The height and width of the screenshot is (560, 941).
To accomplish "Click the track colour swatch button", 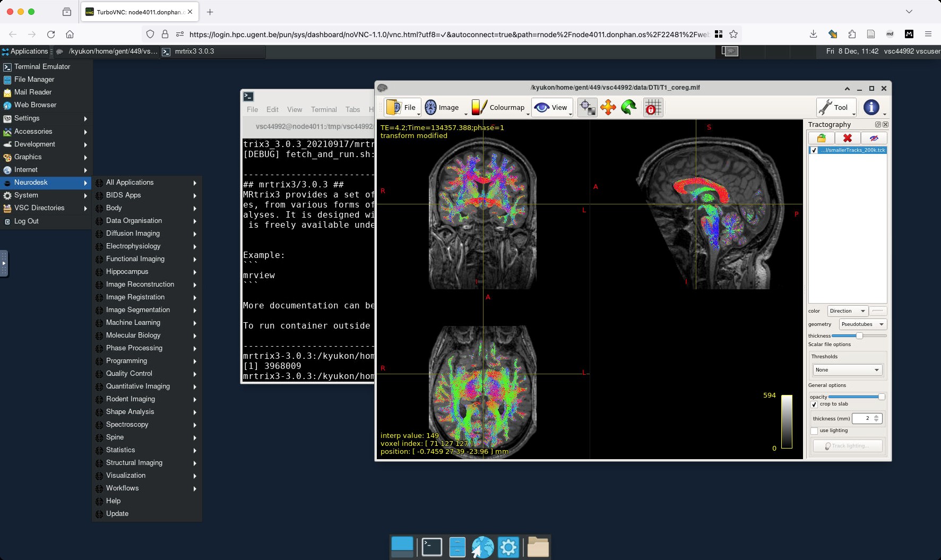I will click(878, 311).
